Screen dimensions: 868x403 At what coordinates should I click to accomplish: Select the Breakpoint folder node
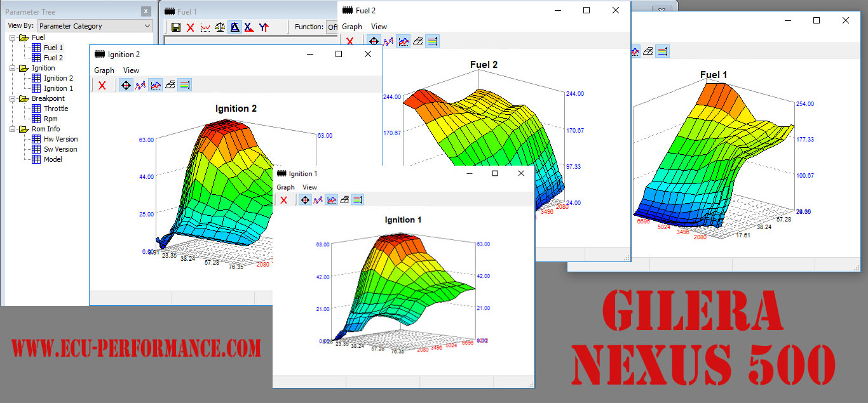pos(48,98)
